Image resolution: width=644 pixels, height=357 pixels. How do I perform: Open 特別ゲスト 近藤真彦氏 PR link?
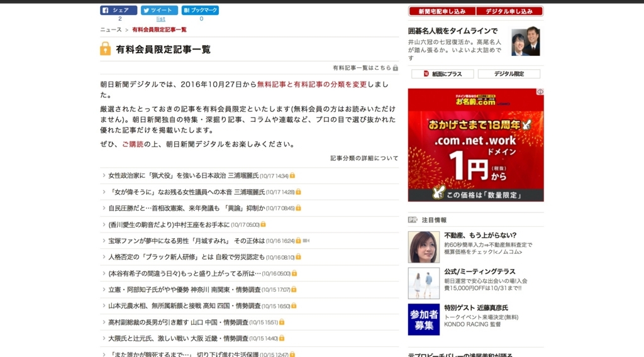tap(476, 308)
